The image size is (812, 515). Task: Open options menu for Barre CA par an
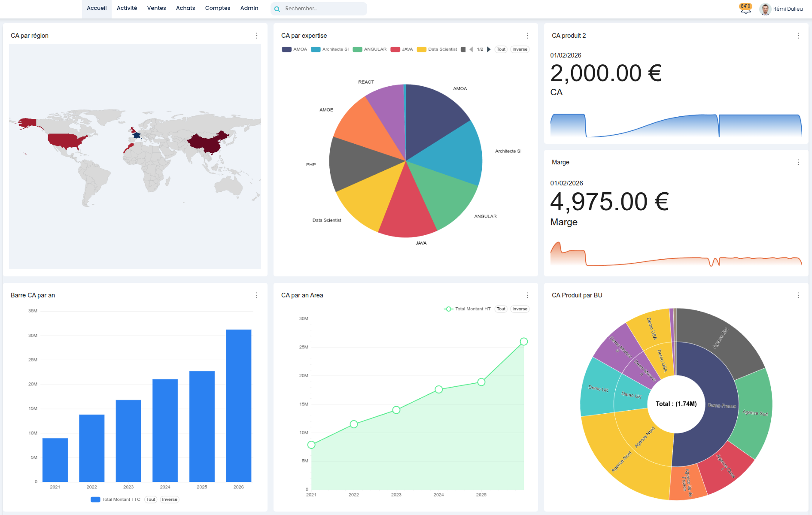257,296
